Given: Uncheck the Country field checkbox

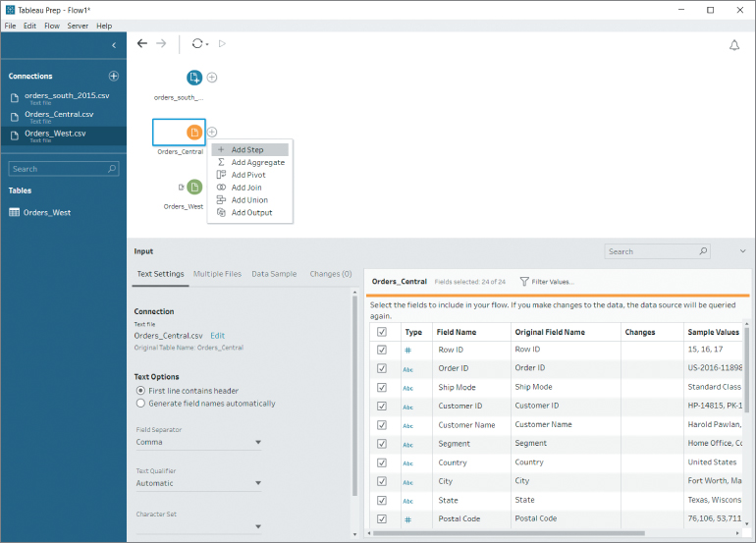Looking at the screenshot, I should [382, 462].
